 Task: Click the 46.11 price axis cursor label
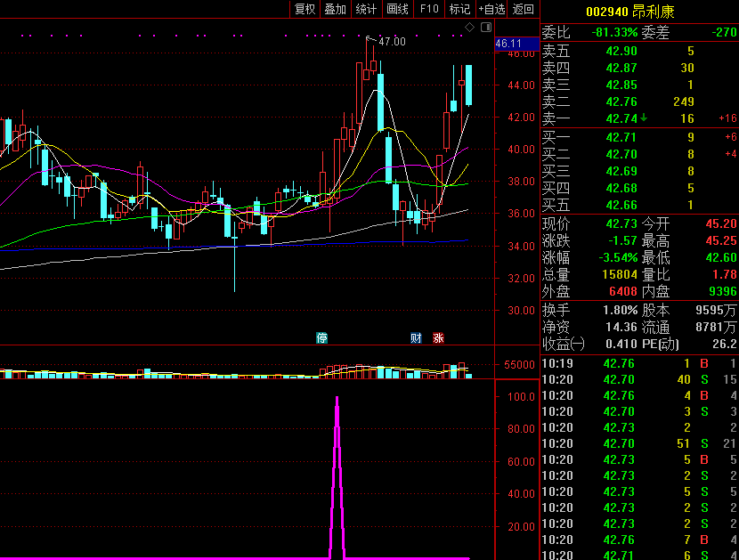(x=516, y=44)
